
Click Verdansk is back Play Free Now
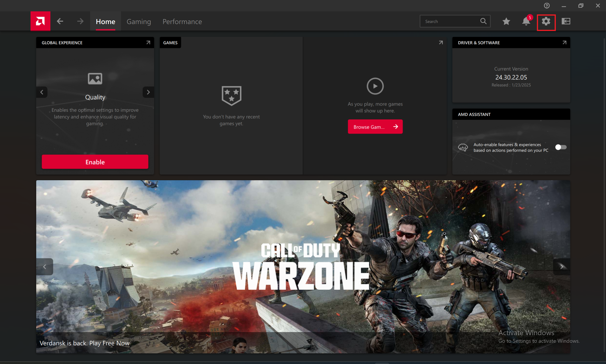(x=85, y=343)
